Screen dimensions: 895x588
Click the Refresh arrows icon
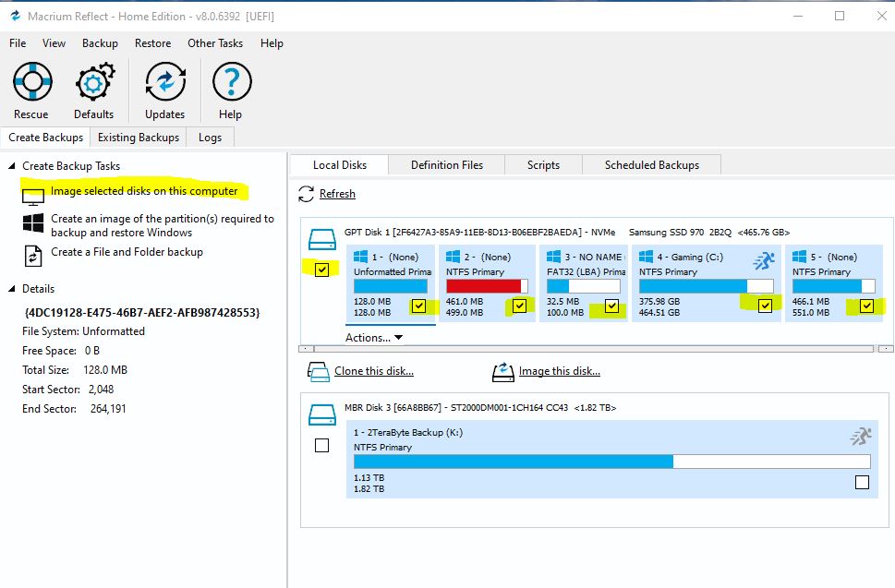pyautogui.click(x=307, y=194)
